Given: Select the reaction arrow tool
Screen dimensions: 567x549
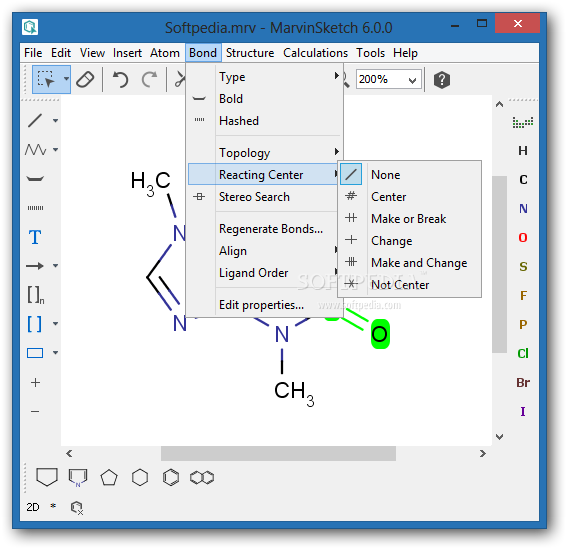Looking at the screenshot, I should click(x=35, y=266).
